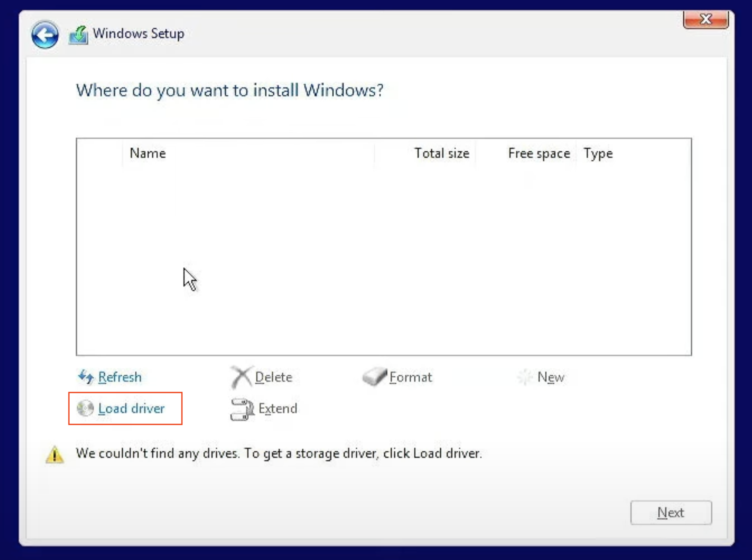
Task: Click the "Where do you want to install Windows?" heading
Action: [230, 90]
